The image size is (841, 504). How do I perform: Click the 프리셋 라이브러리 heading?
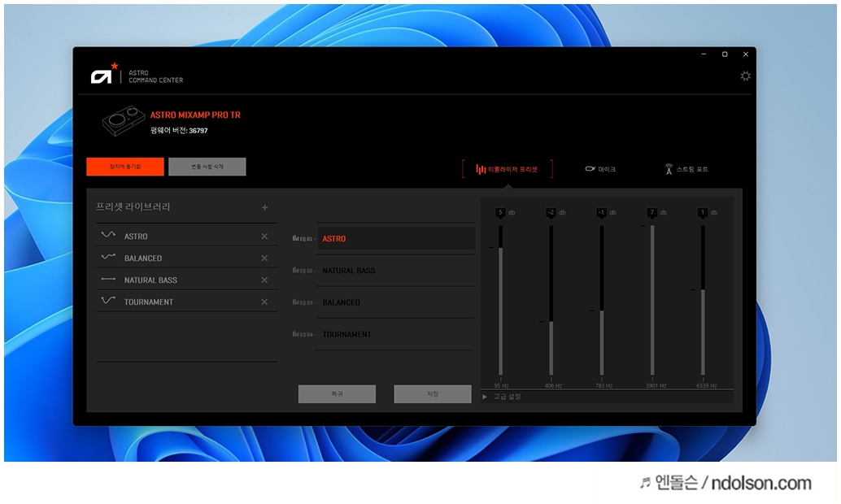tap(133, 206)
